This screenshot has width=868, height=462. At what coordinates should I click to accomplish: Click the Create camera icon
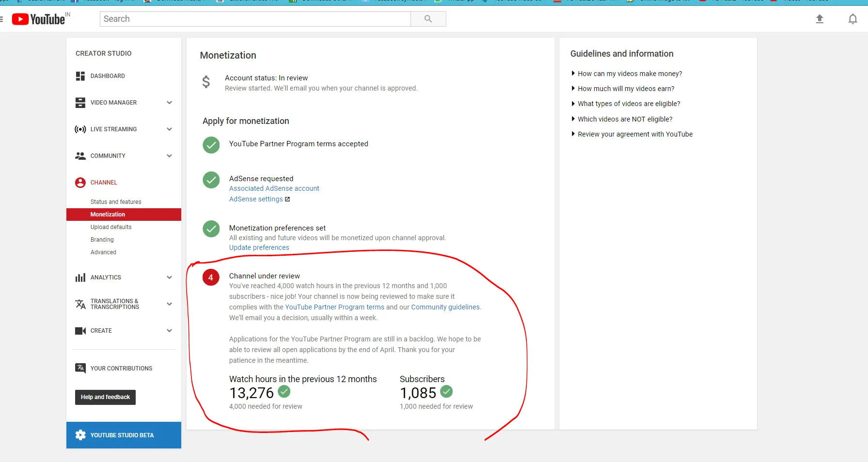tap(80, 331)
